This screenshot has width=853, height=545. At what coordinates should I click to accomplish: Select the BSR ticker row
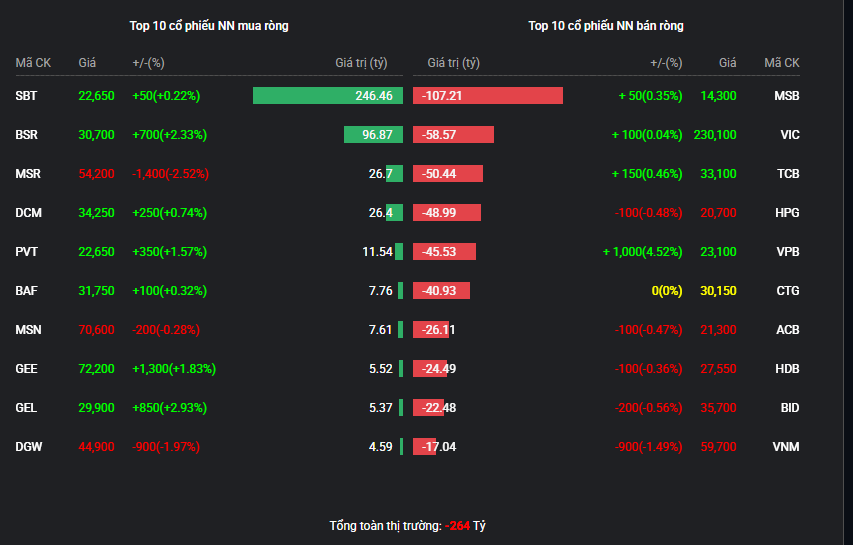(209, 134)
